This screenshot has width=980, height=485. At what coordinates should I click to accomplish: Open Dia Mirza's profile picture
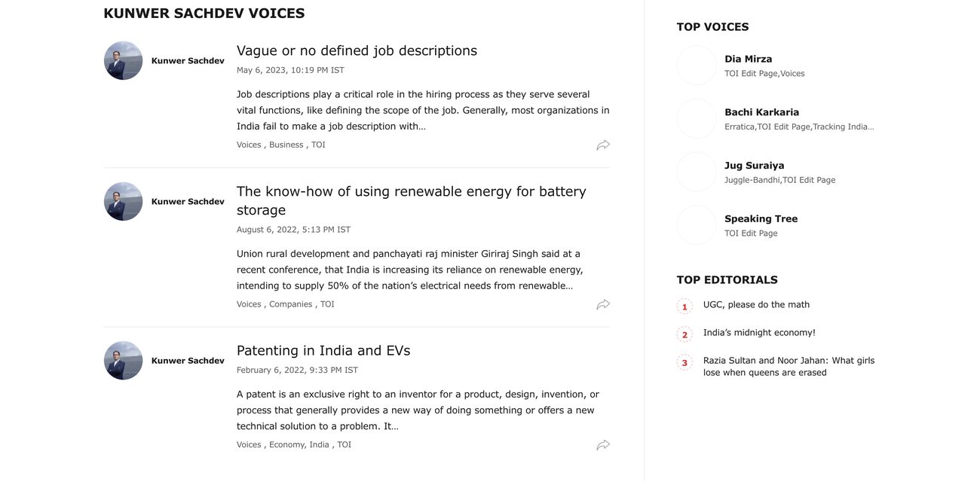[x=697, y=66]
